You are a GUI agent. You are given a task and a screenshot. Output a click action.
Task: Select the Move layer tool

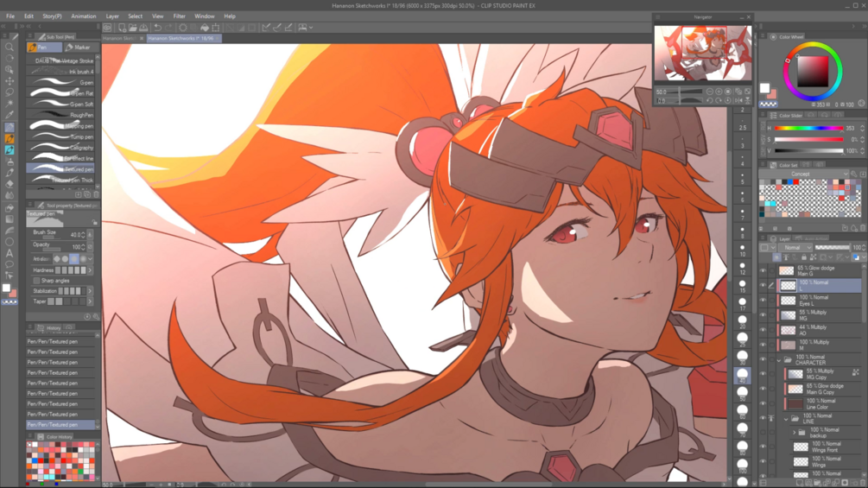tap(10, 81)
